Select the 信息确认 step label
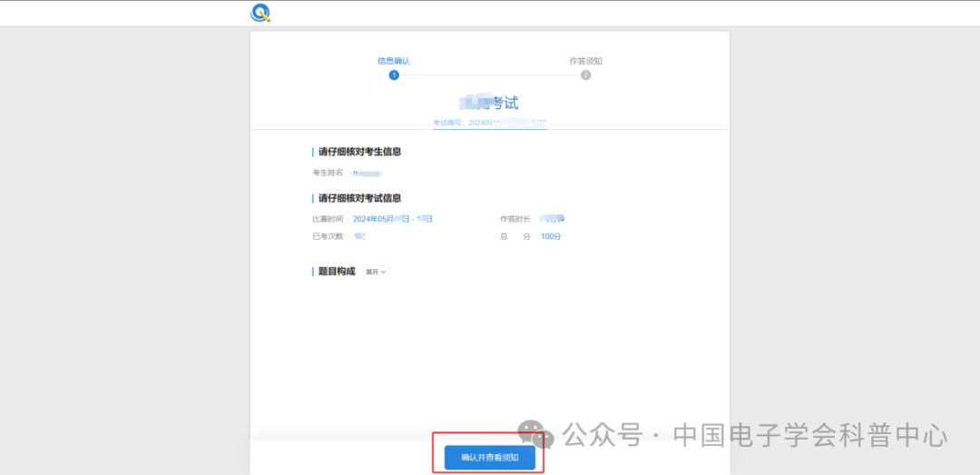This screenshot has height=475, width=980. click(x=394, y=62)
